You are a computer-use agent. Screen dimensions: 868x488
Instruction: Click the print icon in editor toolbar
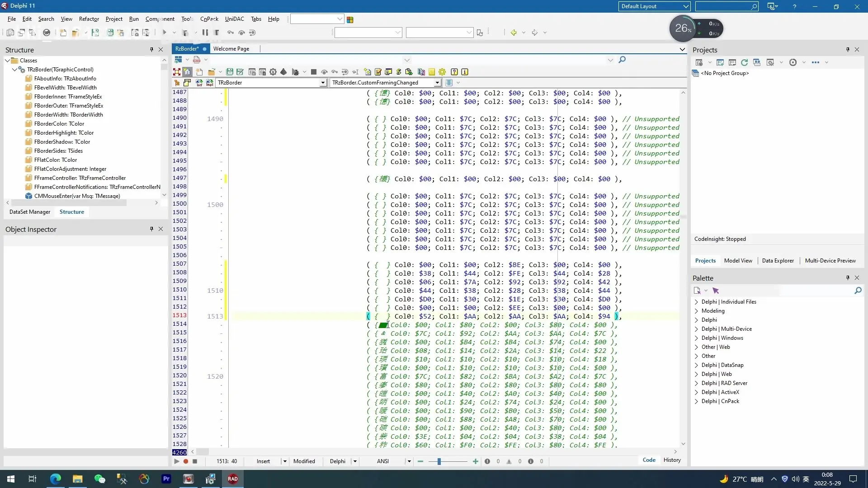196,60
